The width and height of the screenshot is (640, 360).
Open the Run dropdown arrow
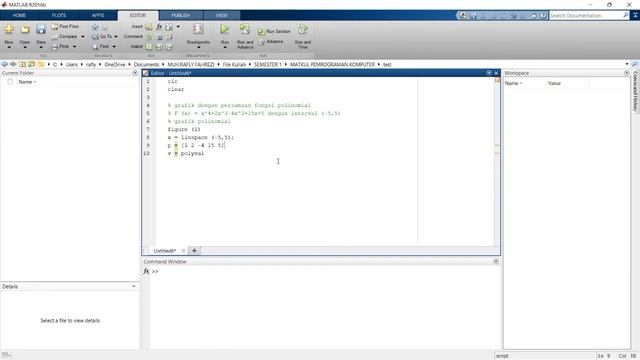pyautogui.click(x=224, y=47)
